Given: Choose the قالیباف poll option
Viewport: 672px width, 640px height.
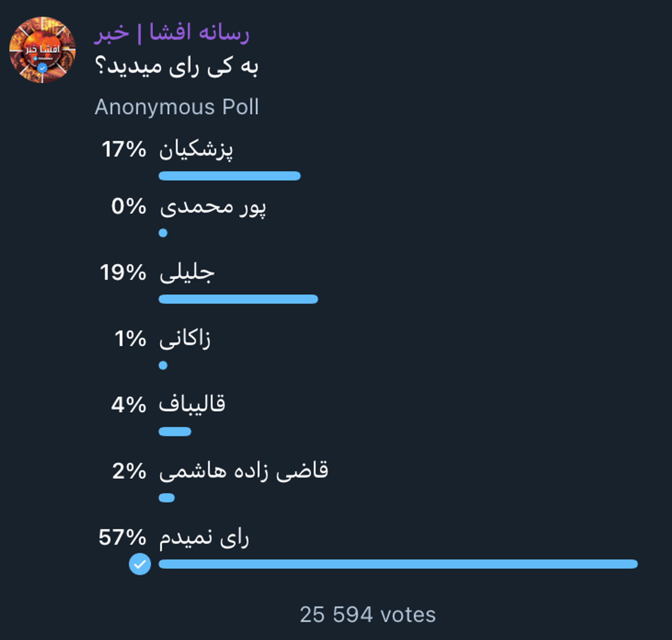Looking at the screenshot, I should click(192, 405).
